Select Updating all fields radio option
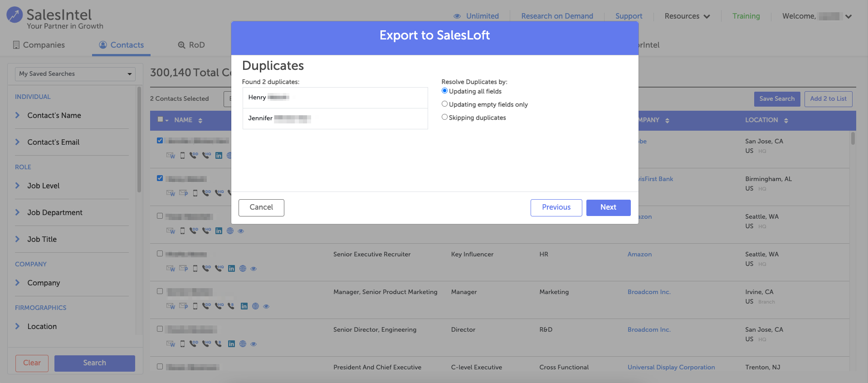This screenshot has height=383, width=868. [444, 91]
